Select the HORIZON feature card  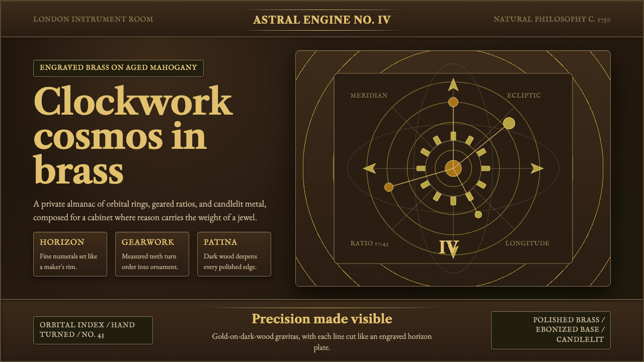[x=70, y=254]
